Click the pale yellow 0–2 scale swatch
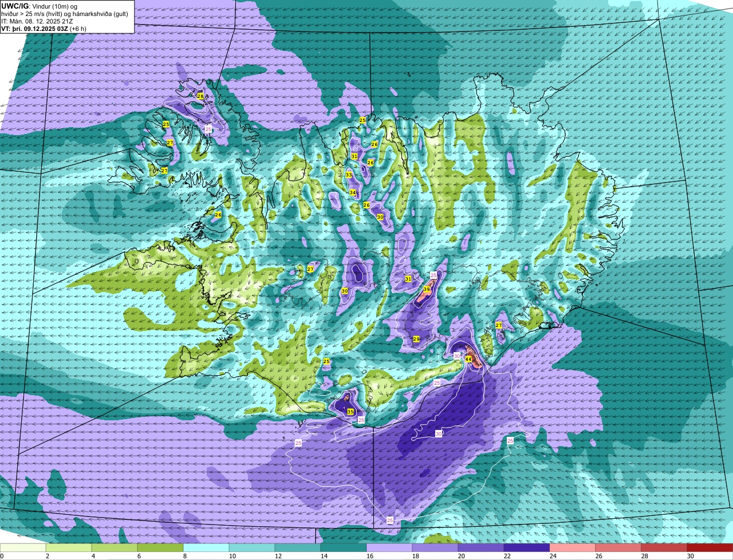The height and width of the screenshot is (560, 733). (x=23, y=548)
